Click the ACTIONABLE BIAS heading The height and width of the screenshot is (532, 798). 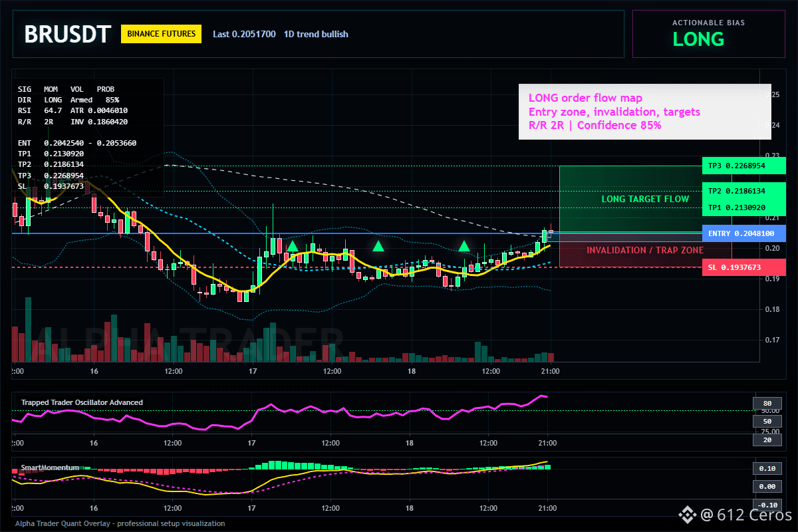tap(708, 23)
